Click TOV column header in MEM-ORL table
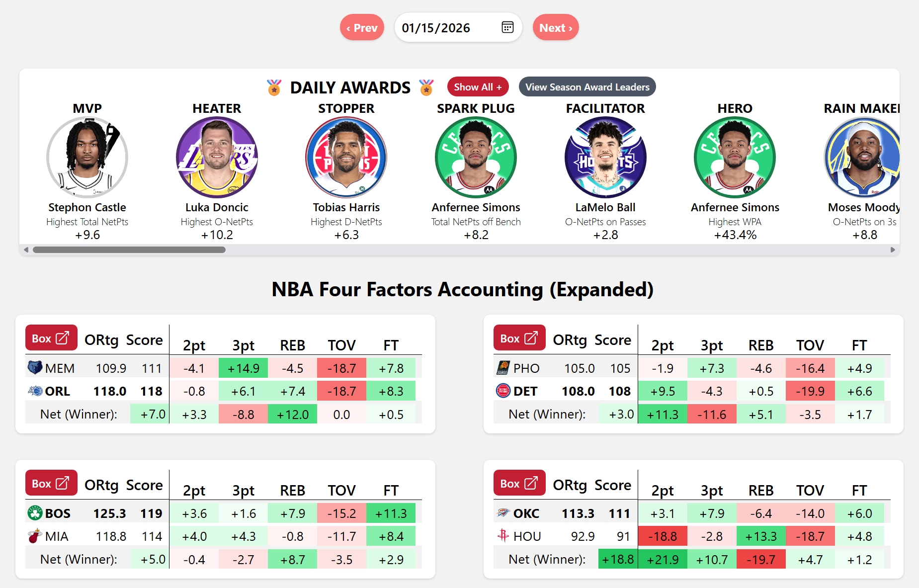This screenshot has width=919, height=588. 341,345
